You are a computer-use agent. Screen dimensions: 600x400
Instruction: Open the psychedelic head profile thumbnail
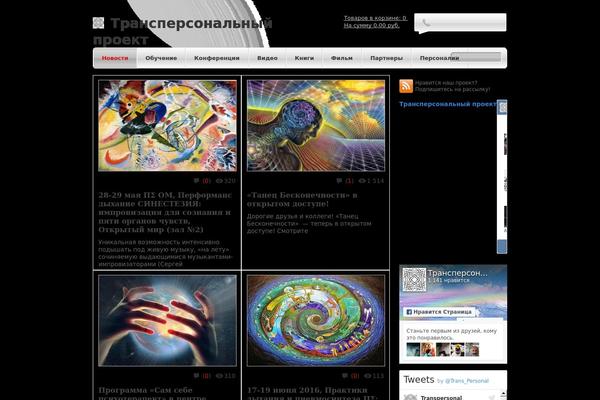click(316, 126)
